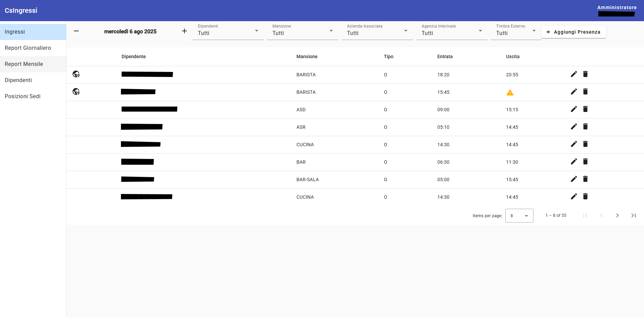Click the BAR-SALA mansione cell
644x317 pixels.
coord(307,180)
